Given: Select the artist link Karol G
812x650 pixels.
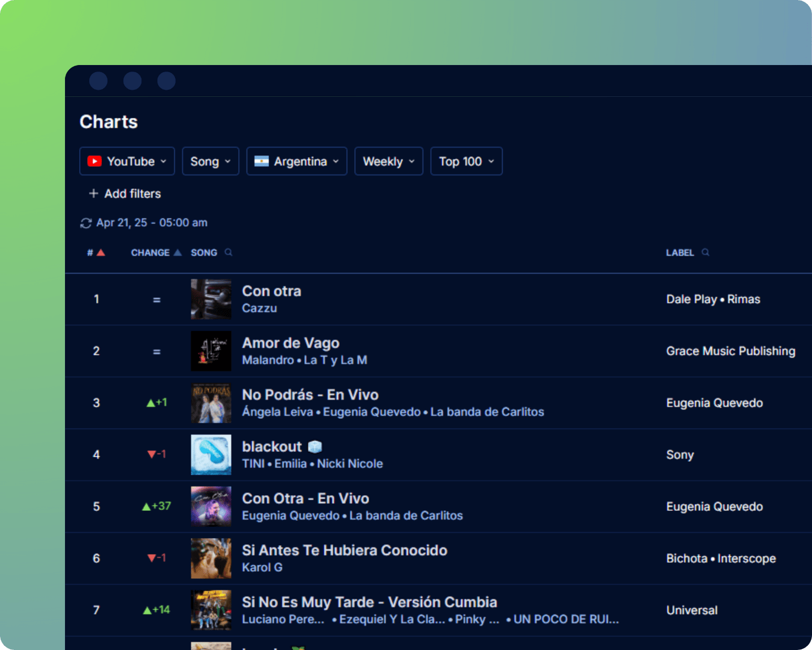Looking at the screenshot, I should tap(263, 567).
